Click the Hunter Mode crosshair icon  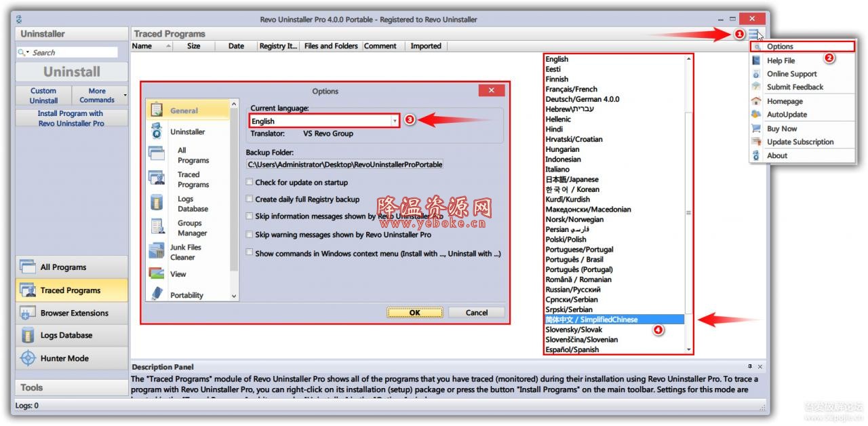tap(28, 358)
